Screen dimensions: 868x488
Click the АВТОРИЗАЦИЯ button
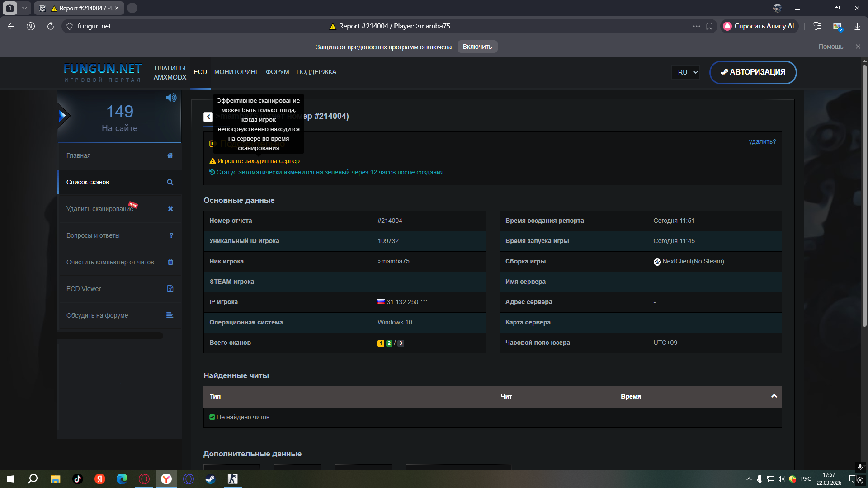753,72
